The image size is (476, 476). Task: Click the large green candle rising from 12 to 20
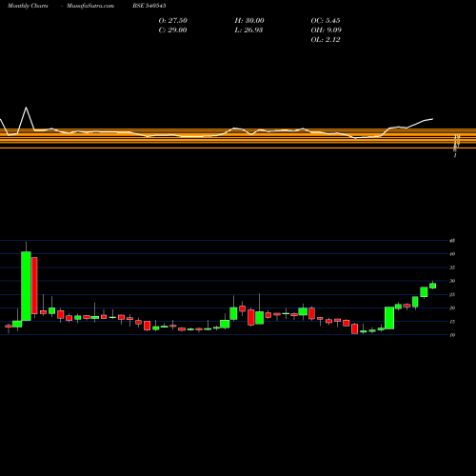coord(389,318)
